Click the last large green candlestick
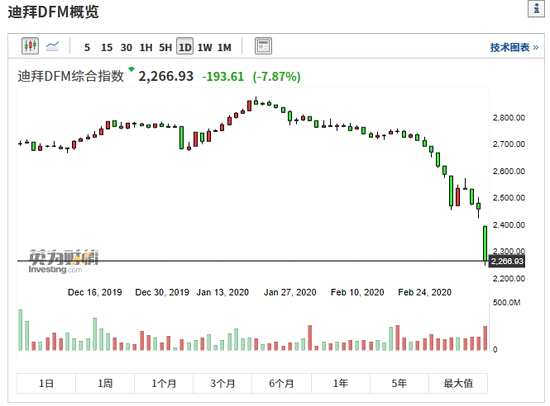 [x=485, y=244]
